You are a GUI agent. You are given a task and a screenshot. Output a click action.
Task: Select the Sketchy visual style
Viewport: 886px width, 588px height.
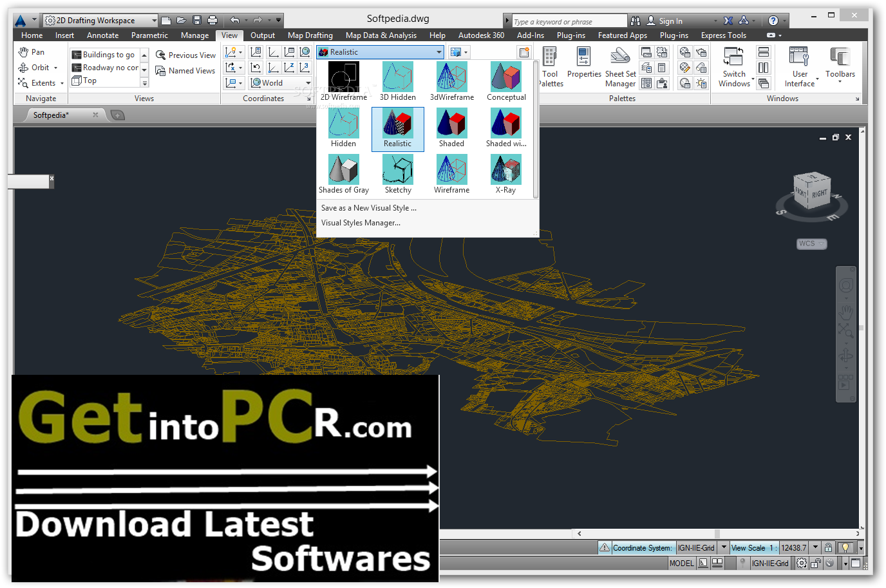(x=397, y=175)
